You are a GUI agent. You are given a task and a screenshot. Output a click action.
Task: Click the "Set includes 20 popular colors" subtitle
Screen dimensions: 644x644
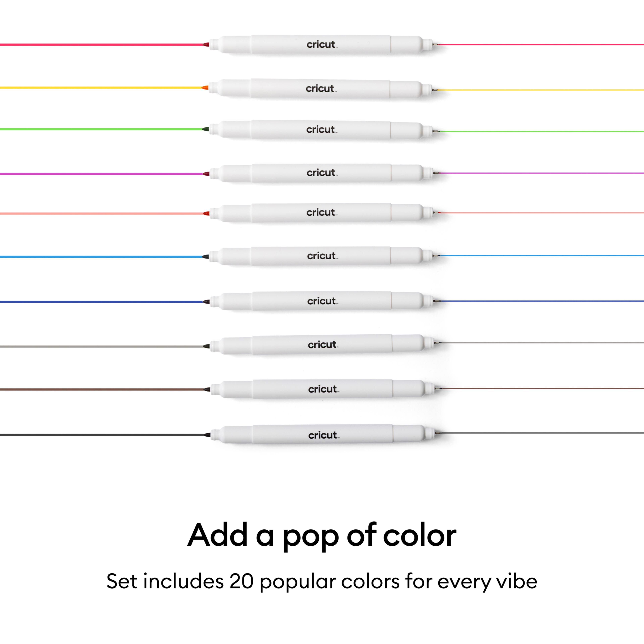(x=322, y=581)
